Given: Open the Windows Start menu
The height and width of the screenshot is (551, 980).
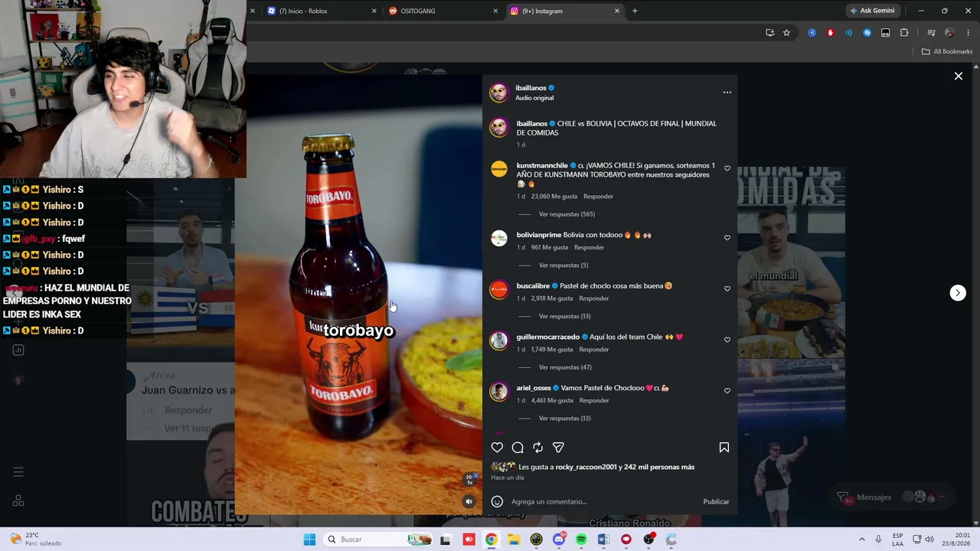Looking at the screenshot, I should 309,540.
